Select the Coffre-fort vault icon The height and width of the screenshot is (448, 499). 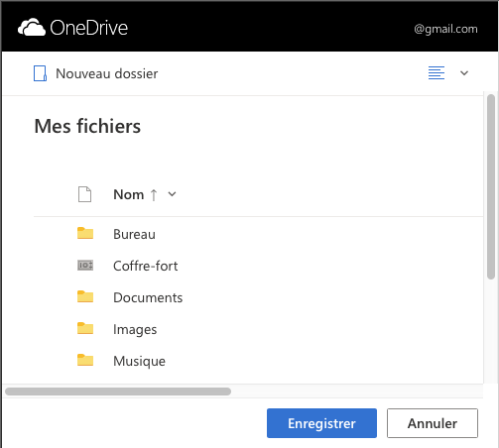click(x=85, y=266)
